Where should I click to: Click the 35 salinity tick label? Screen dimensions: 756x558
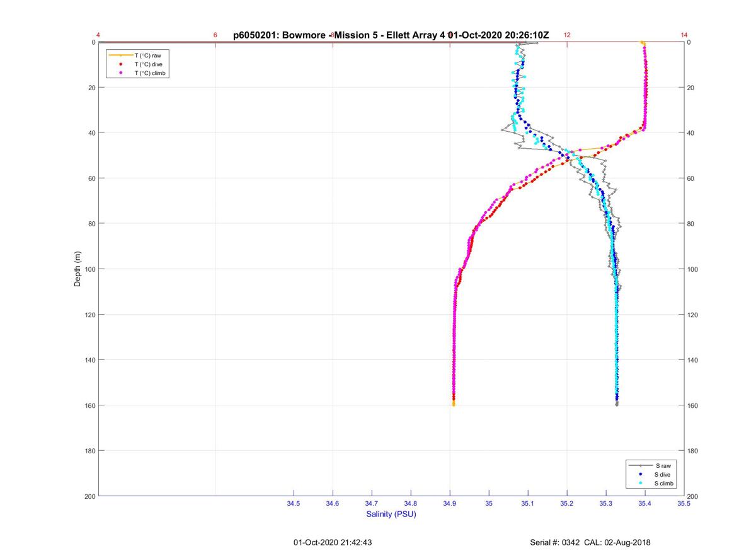tap(489, 504)
